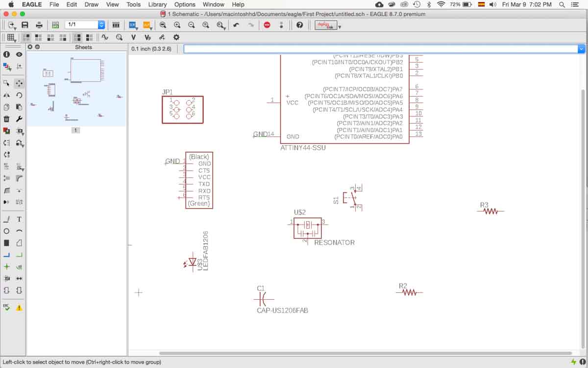Screen dimensions: 588x368
Task: Select sheet 1 thumbnail in Sheets panel
Action: click(76, 89)
